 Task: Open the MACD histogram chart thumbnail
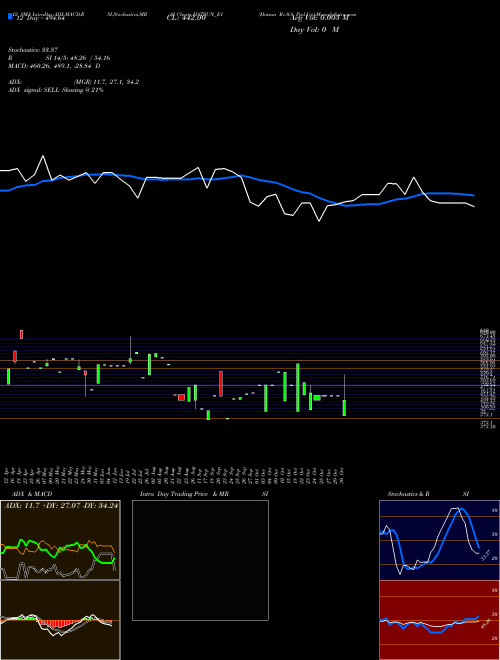(60, 620)
